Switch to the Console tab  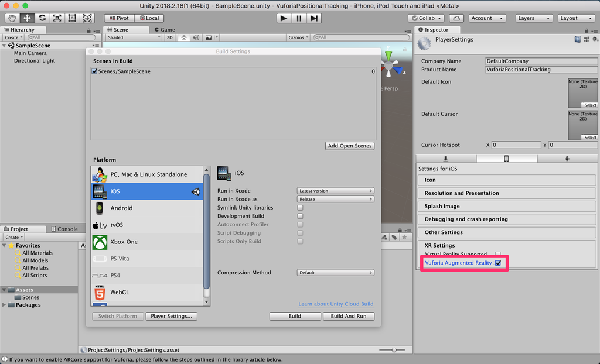coord(64,229)
